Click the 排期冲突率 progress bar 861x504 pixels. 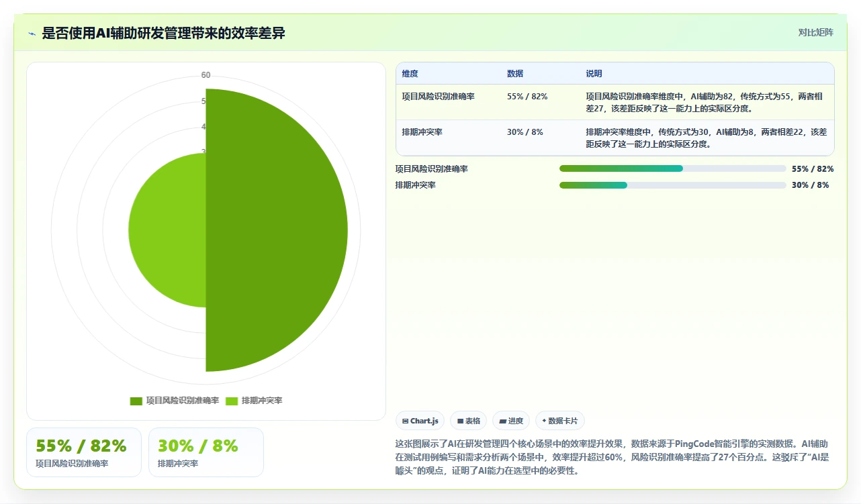pos(672,185)
